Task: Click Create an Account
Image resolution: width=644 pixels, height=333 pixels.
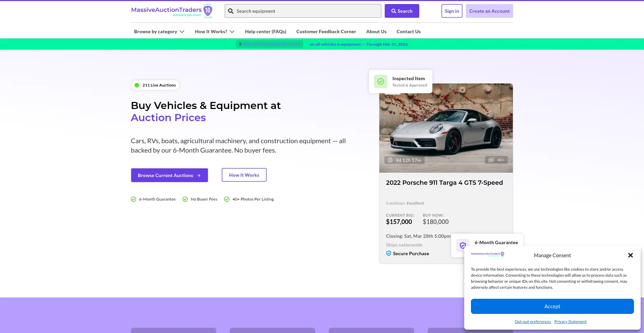Action: 489,11
